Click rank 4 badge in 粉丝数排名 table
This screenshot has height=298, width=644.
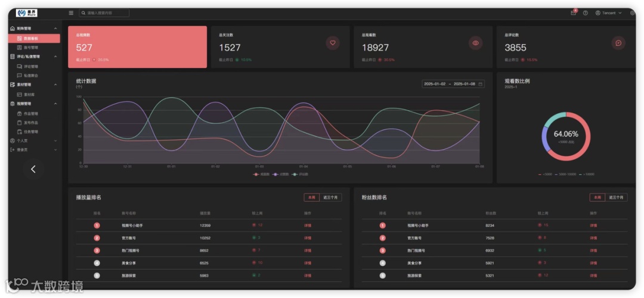coord(382,263)
